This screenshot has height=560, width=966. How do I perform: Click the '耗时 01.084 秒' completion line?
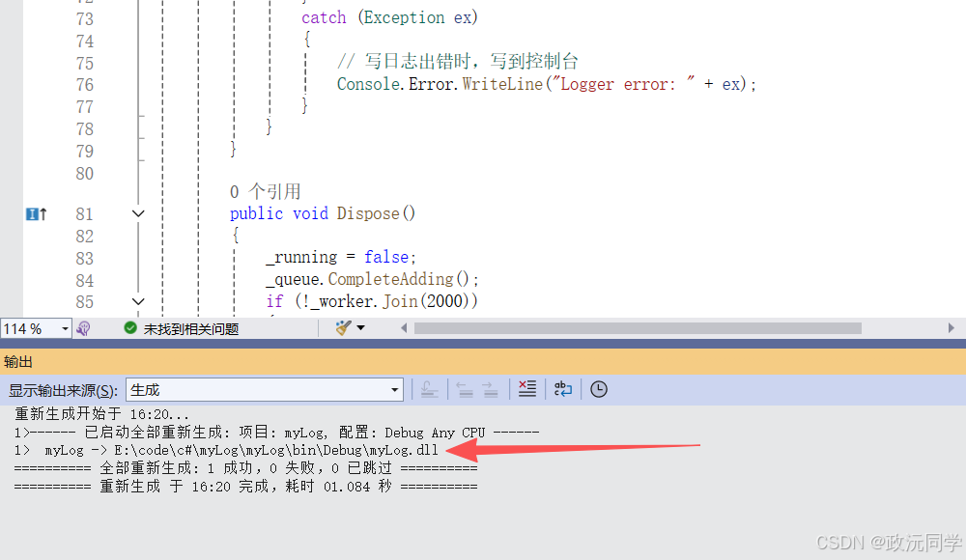pos(245,487)
